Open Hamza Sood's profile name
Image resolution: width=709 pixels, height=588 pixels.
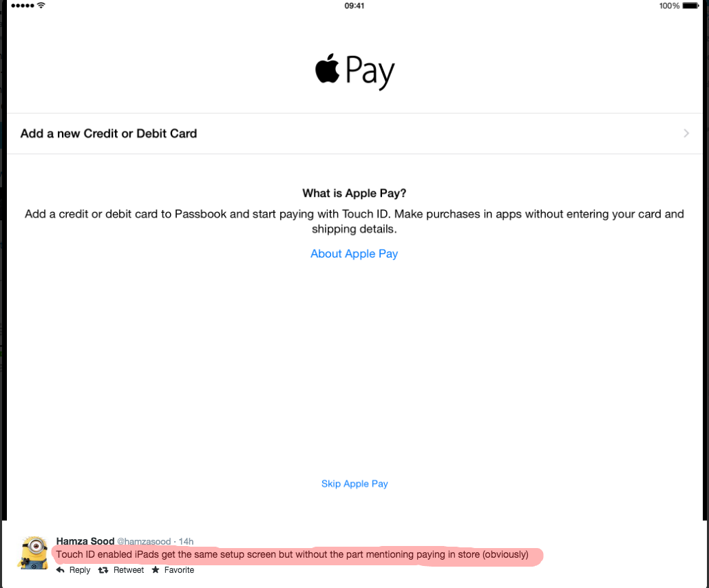[x=85, y=541]
